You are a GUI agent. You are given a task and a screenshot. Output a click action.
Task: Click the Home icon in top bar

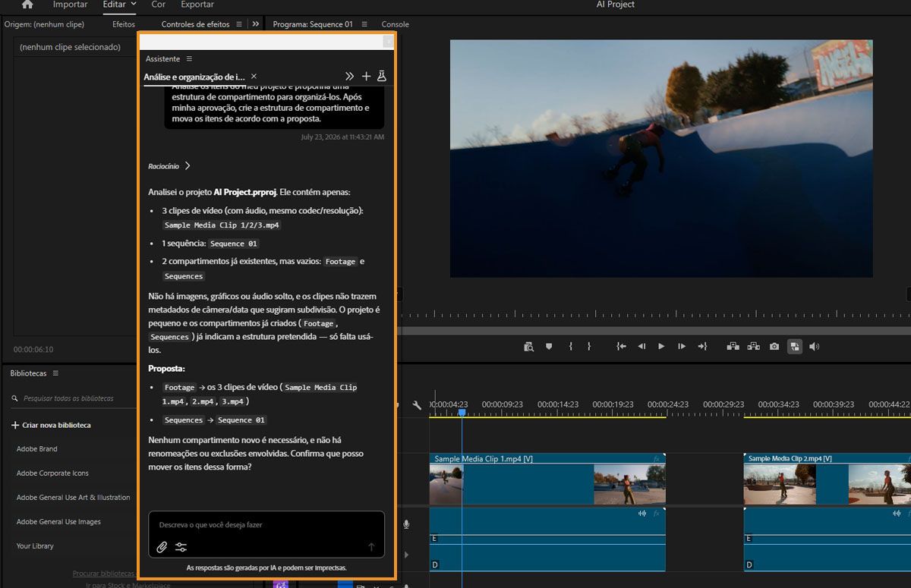(27, 5)
